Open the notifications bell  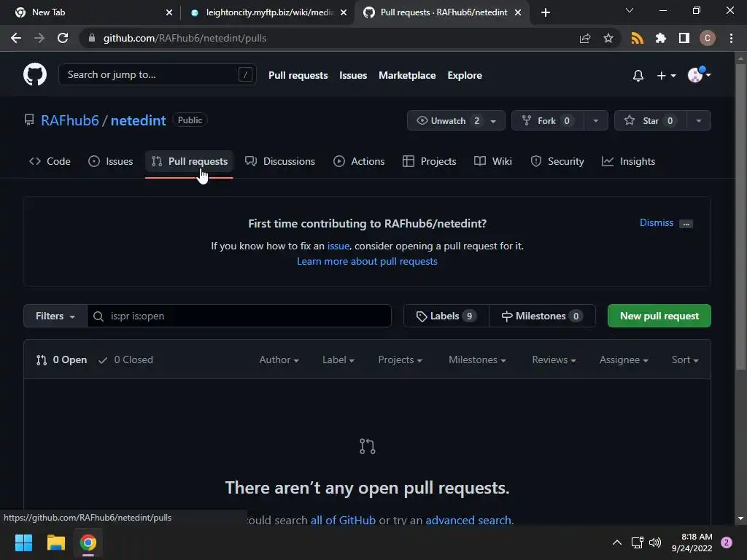tap(638, 75)
